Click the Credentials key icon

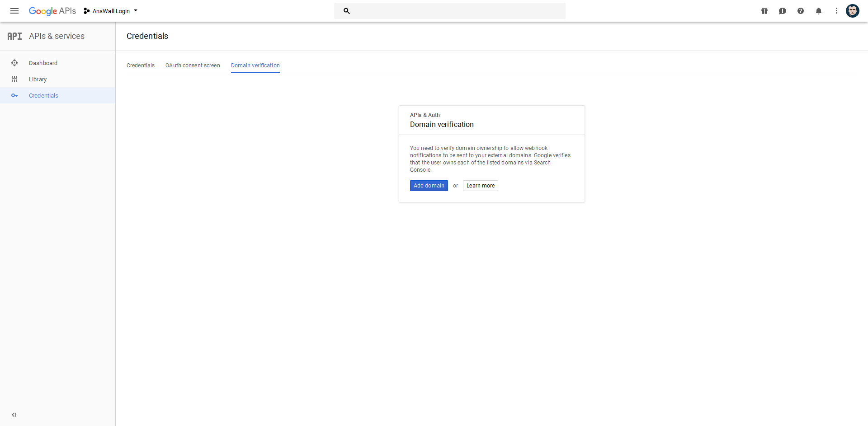pos(14,95)
